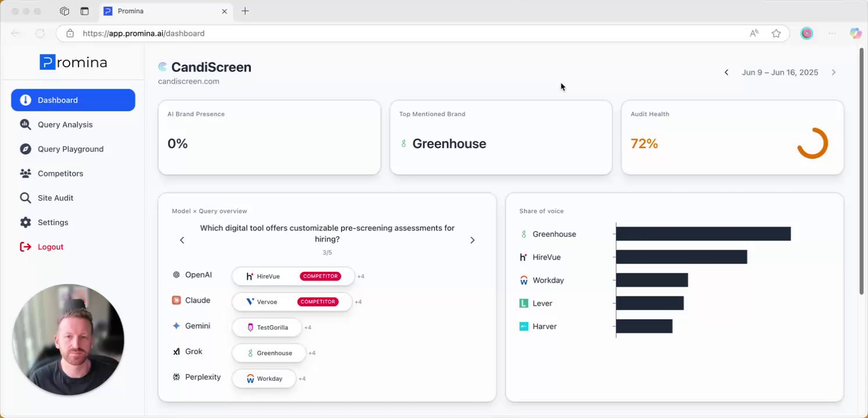Click the Audit Health progress ring
The width and height of the screenshot is (868, 418).
[812, 143]
